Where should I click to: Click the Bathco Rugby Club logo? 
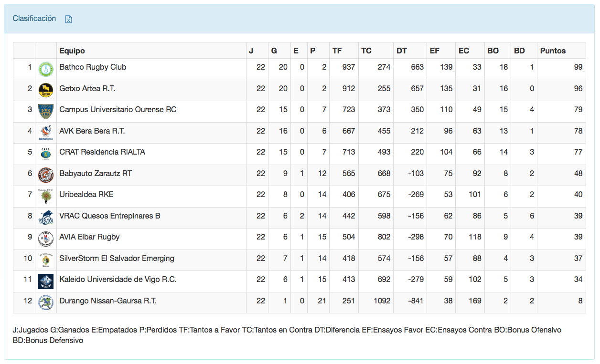[x=46, y=69]
